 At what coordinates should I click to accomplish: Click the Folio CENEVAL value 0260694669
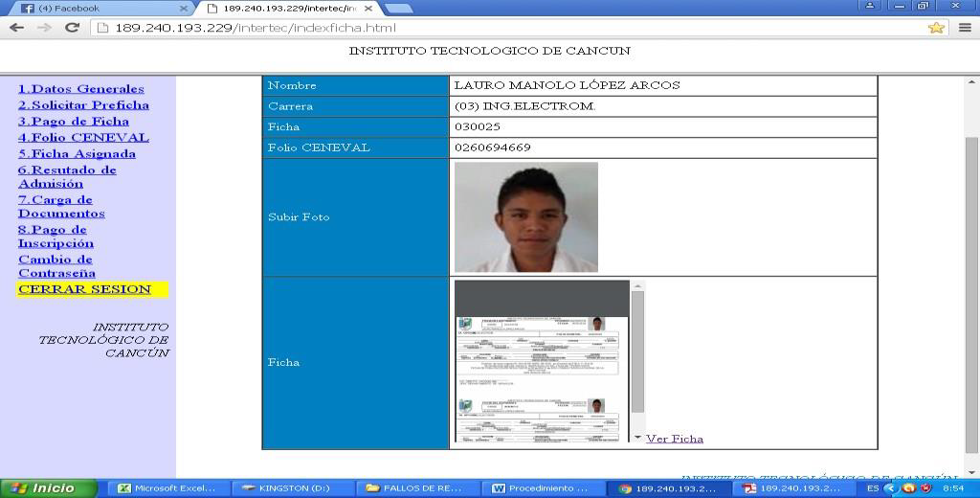493,147
